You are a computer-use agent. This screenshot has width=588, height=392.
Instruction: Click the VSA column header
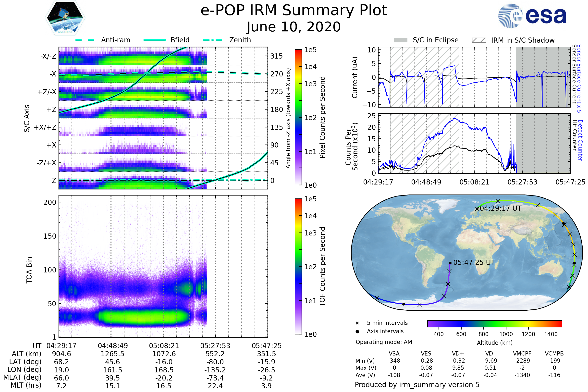point(394,354)
